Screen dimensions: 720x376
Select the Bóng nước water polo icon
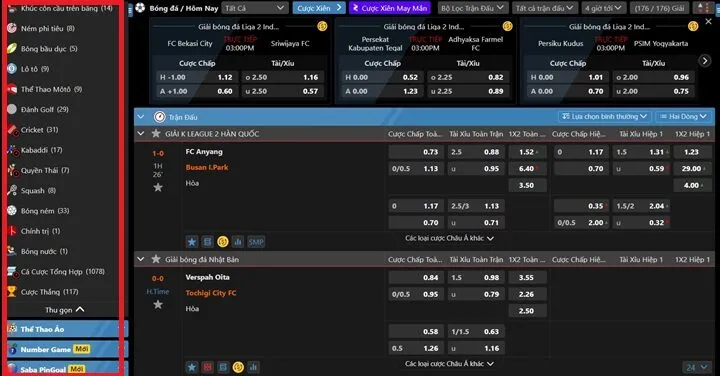pos(12,251)
